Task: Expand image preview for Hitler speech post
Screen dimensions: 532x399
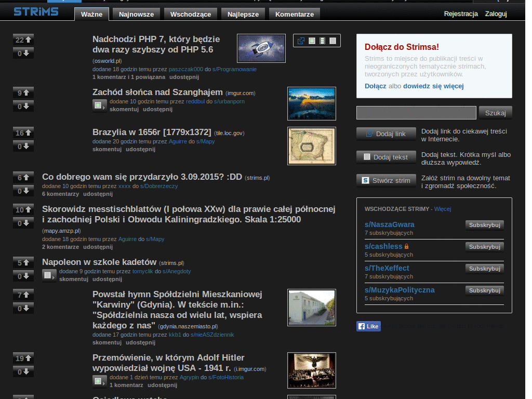Action: point(99,381)
